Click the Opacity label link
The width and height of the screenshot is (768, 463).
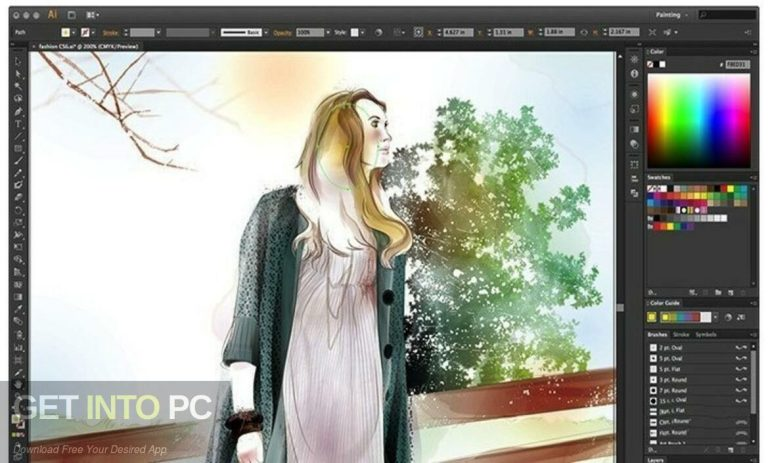pos(283,33)
